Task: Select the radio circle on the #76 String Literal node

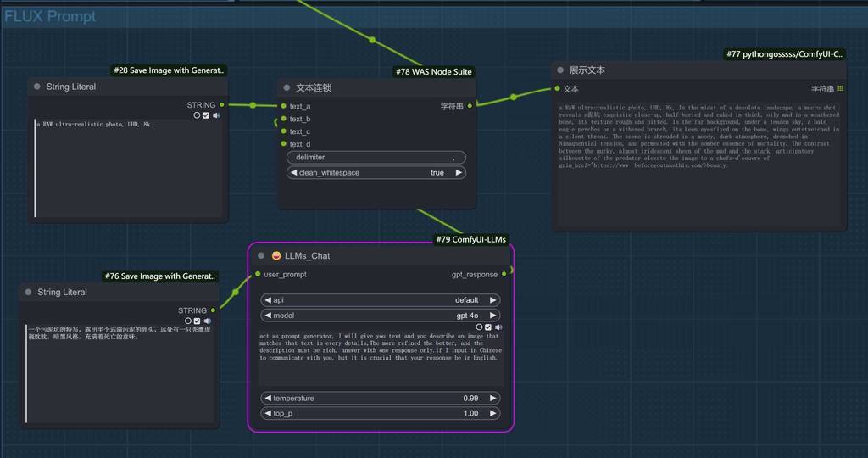Action: pos(187,321)
